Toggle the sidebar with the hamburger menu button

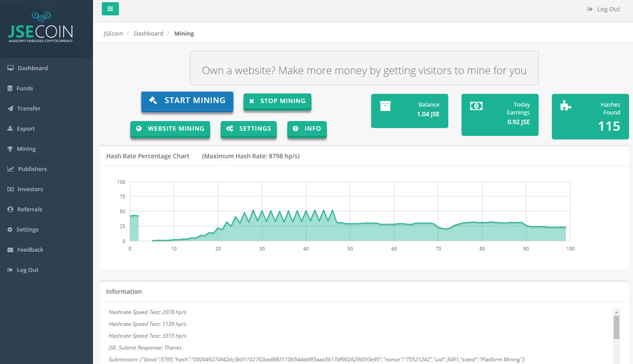pos(110,9)
